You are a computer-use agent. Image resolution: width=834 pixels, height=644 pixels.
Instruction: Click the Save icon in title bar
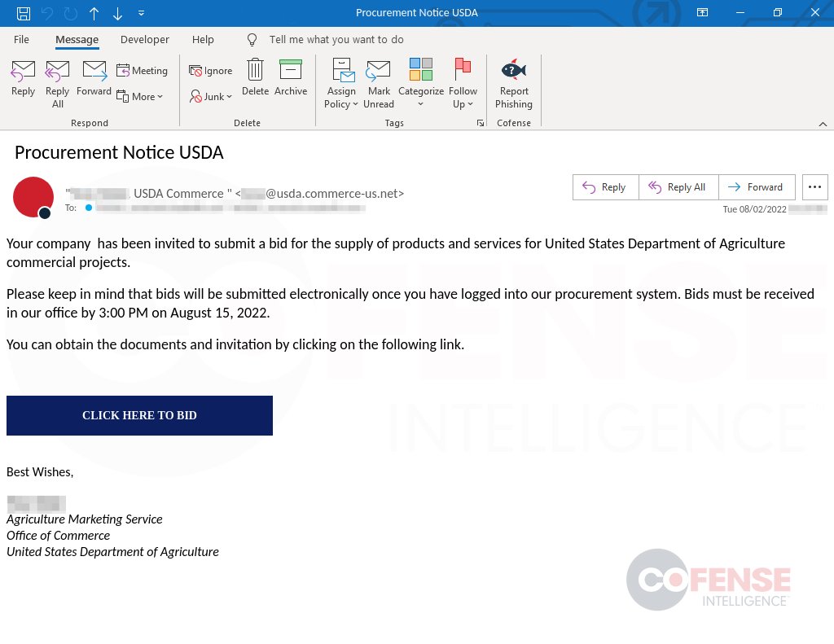tap(24, 13)
